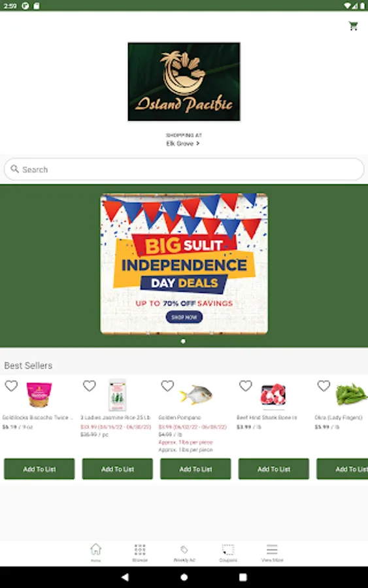
Task: Toggle favorite heart for Beef Hind Shank
Action: click(x=245, y=385)
